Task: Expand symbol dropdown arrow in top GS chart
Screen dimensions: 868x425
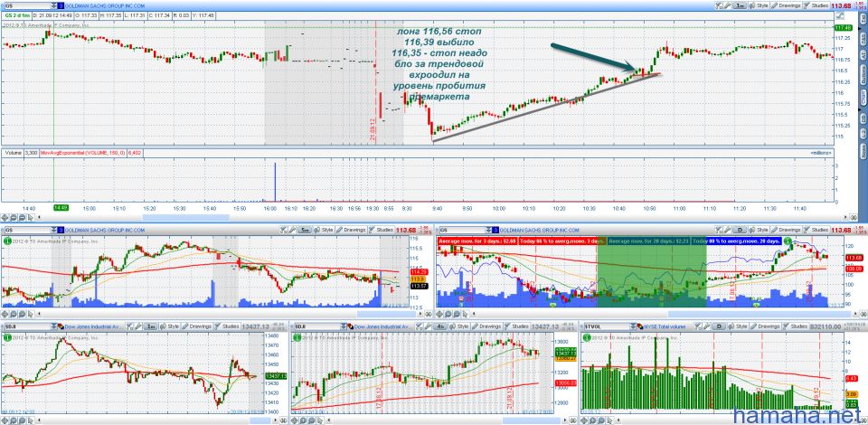Action: click(52, 5)
